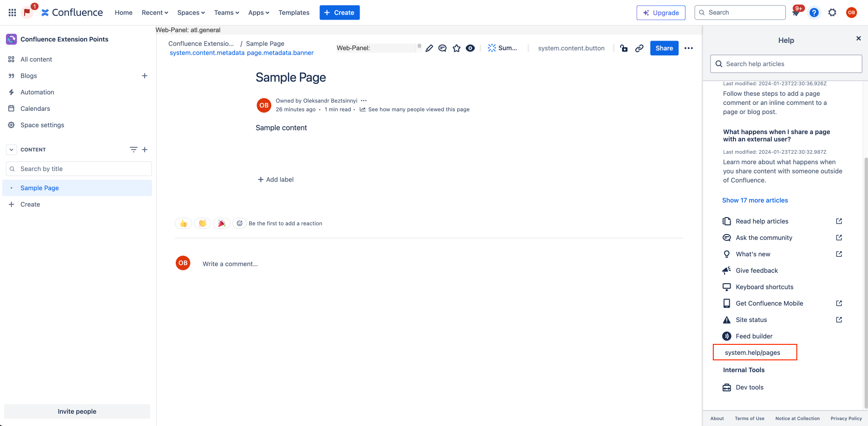The height and width of the screenshot is (426, 868).
Task: Click the Confluence Extensio... breadcrumb
Action: point(201,44)
